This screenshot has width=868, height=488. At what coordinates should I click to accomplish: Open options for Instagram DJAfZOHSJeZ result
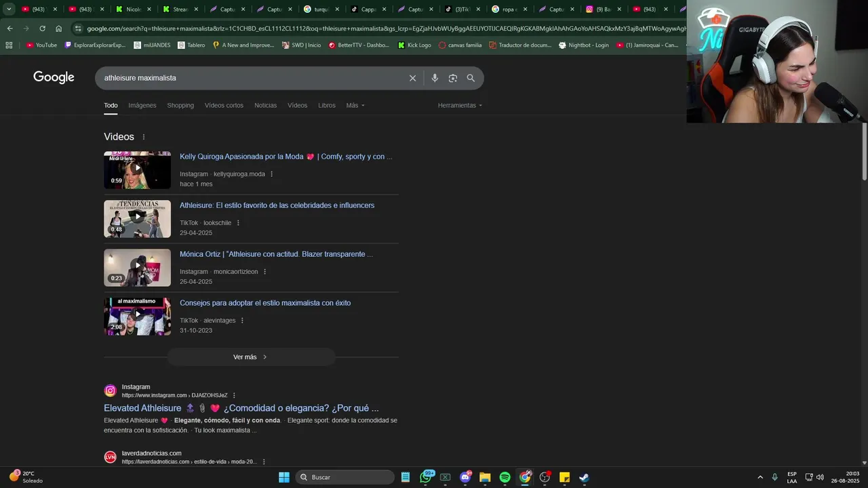click(x=235, y=395)
